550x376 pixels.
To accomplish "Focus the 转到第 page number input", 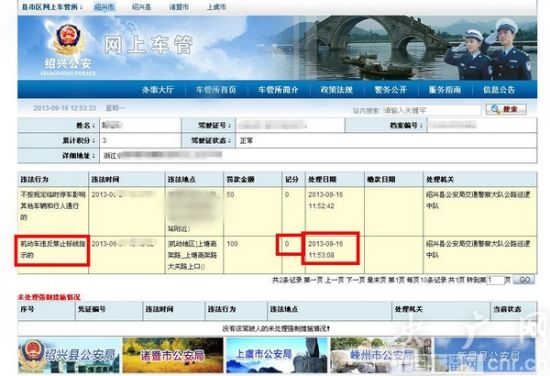I will tap(496, 280).
